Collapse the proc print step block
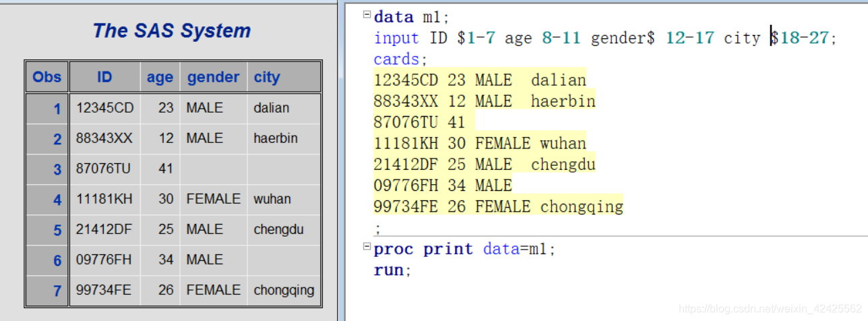This screenshot has width=868, height=321. pyautogui.click(x=367, y=246)
